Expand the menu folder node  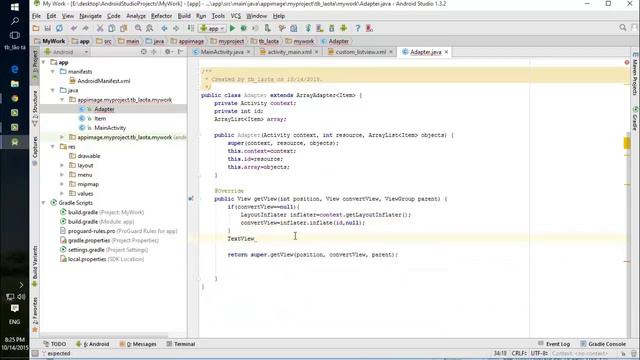click(x=62, y=175)
